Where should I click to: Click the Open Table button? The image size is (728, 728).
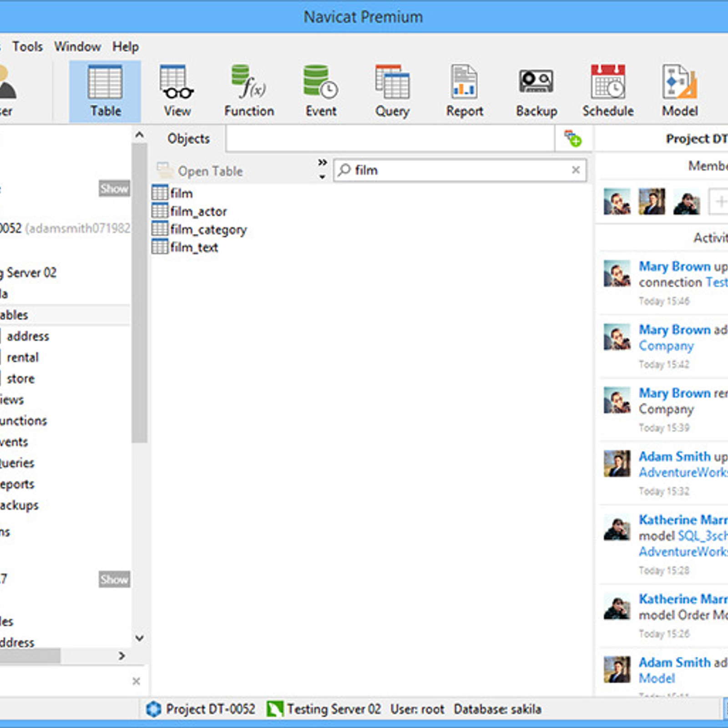pyautogui.click(x=200, y=171)
